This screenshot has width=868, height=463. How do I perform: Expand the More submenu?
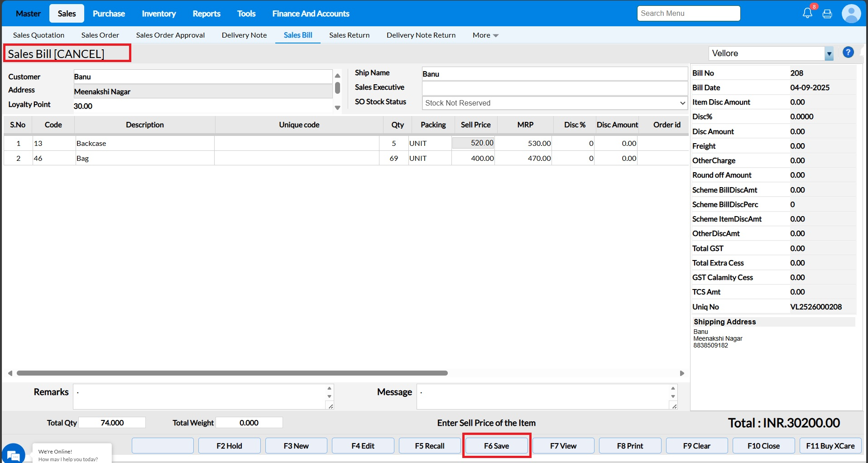pos(485,35)
